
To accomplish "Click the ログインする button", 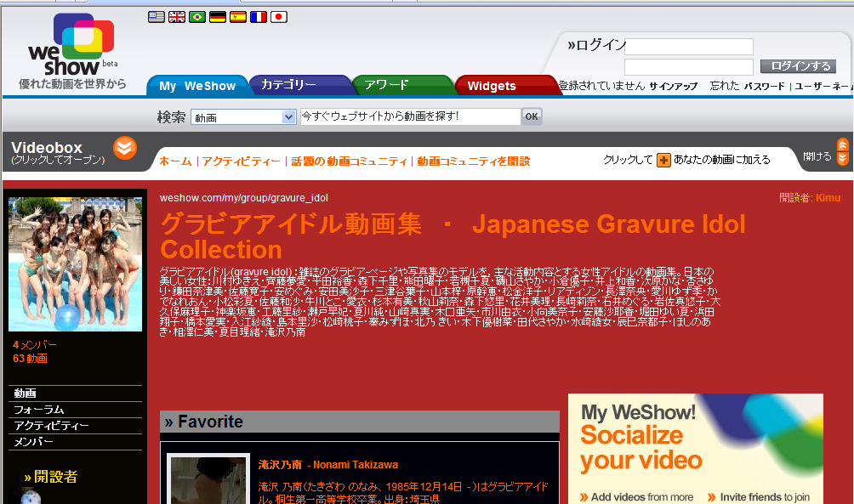I will pos(799,66).
